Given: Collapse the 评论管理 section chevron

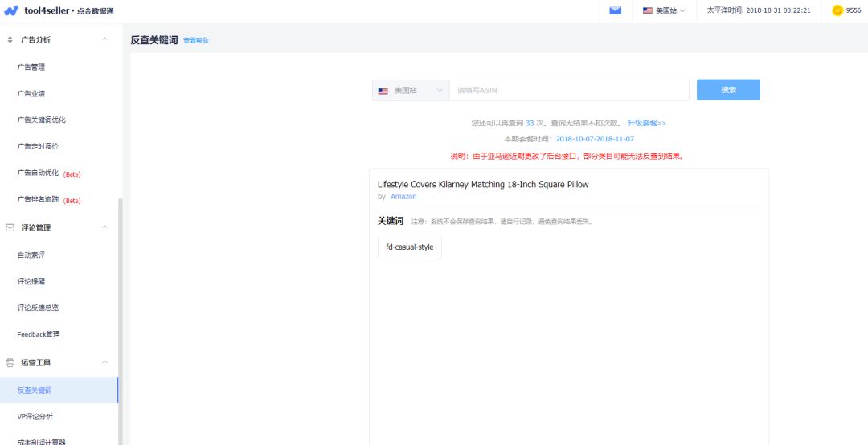Looking at the screenshot, I should (104, 227).
